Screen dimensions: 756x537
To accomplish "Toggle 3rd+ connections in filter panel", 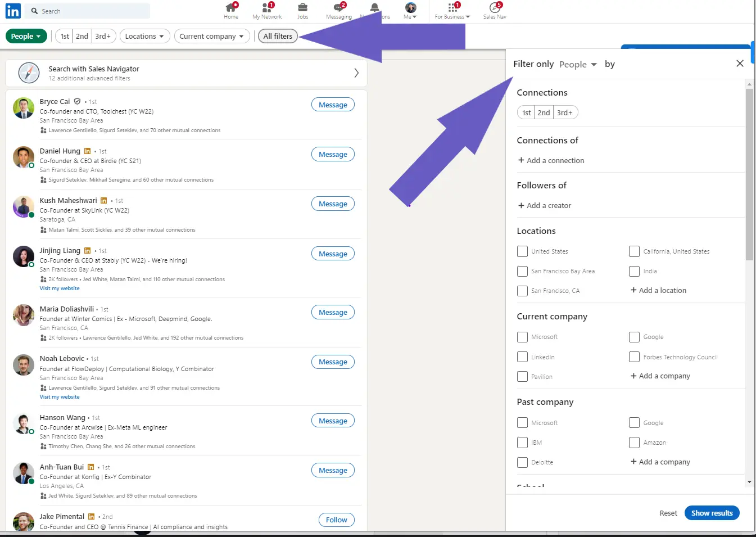I will point(565,112).
